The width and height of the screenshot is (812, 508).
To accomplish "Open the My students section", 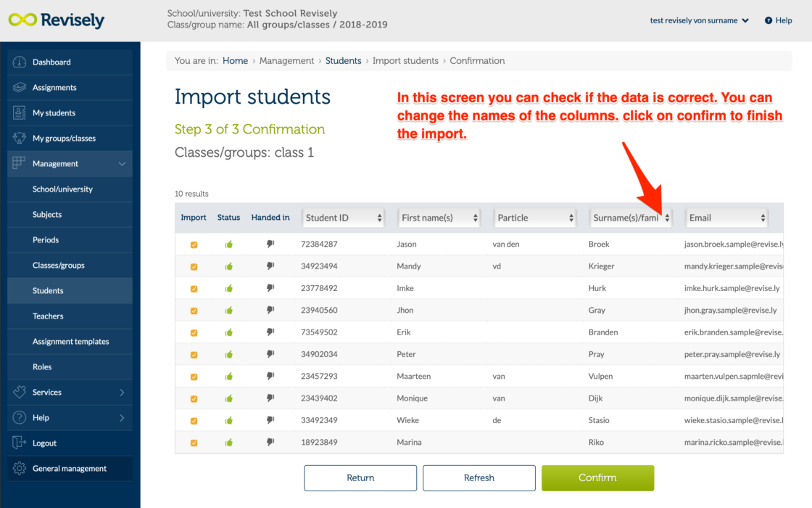I will coord(55,112).
